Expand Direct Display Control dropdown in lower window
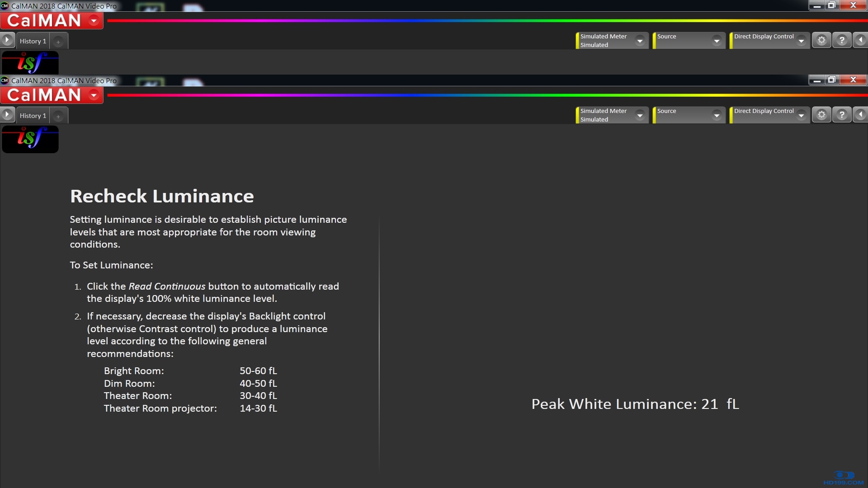Screen dimensions: 868x488 pyautogui.click(x=801, y=115)
